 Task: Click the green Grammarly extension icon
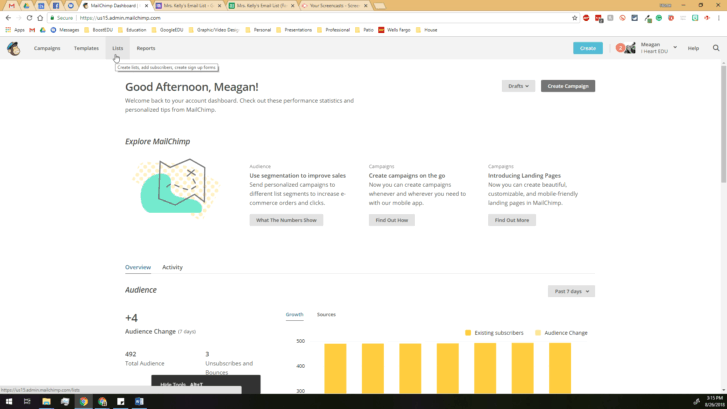pyautogui.click(x=659, y=18)
